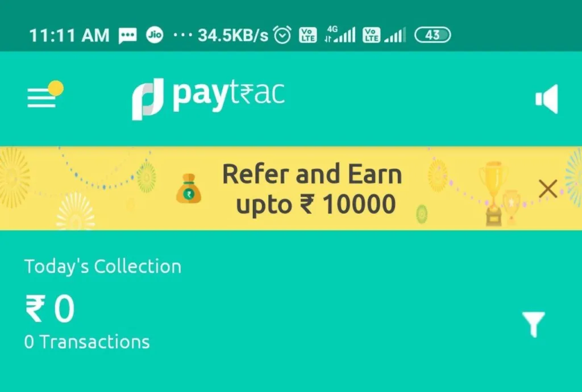Open Refer and Earn upto ₹10000 offer
582x392 pixels.
[312, 189]
